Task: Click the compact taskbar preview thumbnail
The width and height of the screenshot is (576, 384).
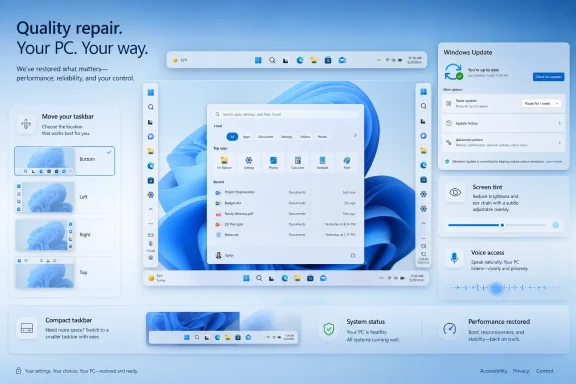Action: point(224,329)
